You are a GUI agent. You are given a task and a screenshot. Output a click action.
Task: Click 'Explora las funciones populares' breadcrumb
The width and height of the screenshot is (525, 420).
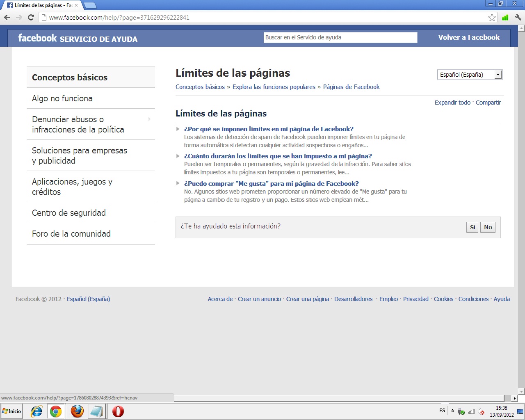(274, 87)
